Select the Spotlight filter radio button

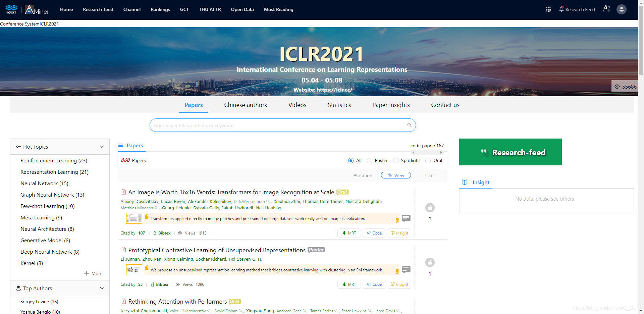(x=395, y=161)
